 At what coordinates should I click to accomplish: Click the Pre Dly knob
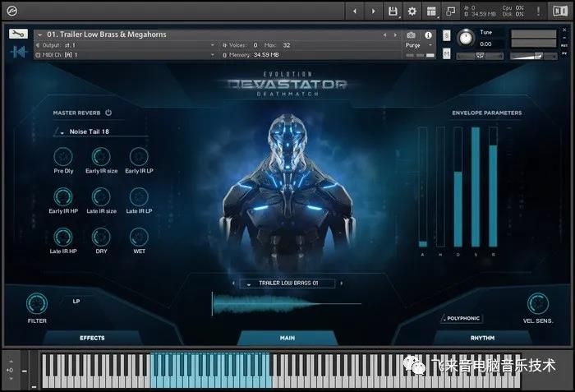(63, 157)
